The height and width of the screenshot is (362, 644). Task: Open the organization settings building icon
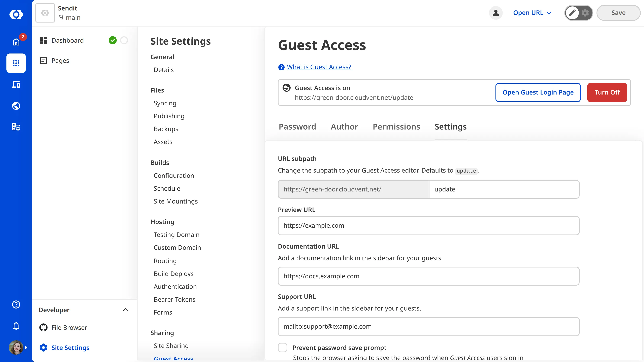tap(16, 127)
